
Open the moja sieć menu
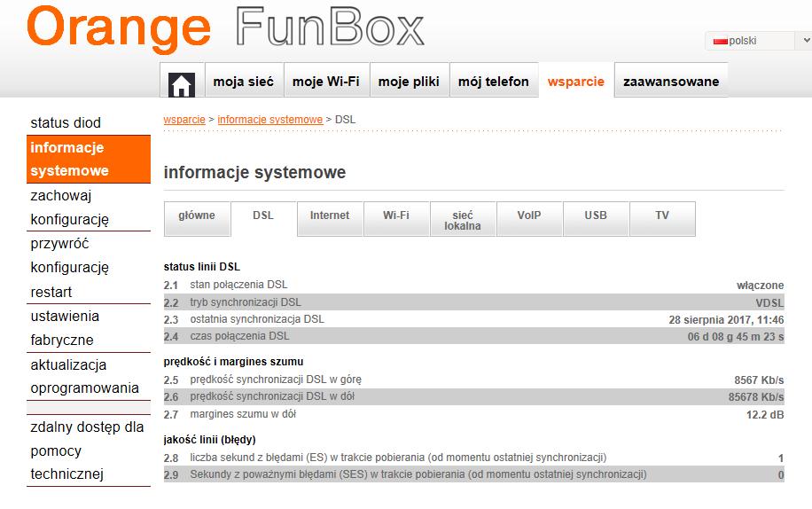(244, 82)
